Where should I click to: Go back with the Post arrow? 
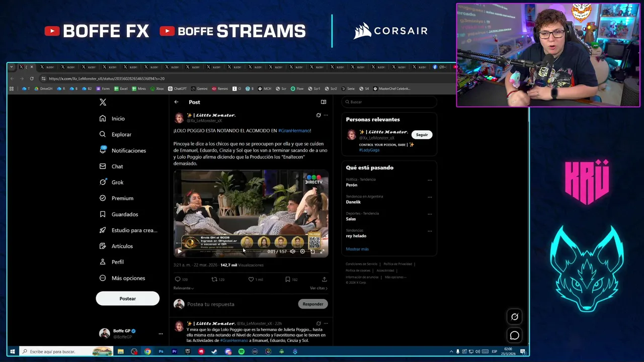(x=177, y=102)
